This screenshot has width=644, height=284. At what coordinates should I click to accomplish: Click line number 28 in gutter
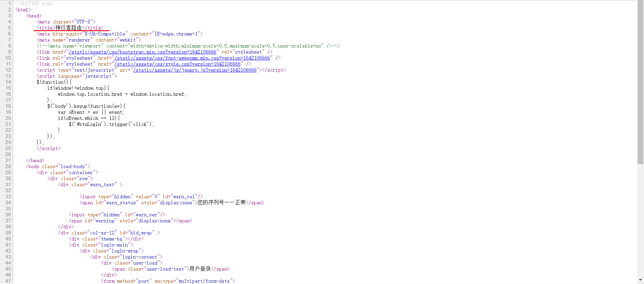pos(8,166)
